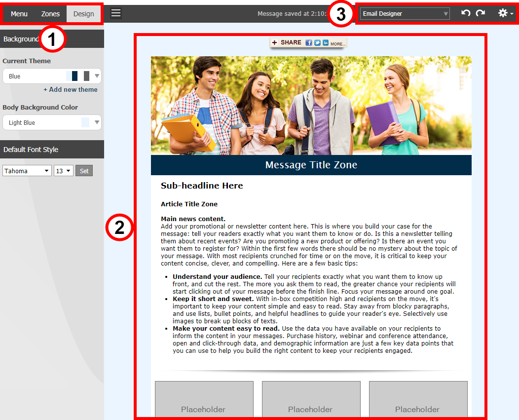Click the plus SHARE icon

[x=274, y=42]
